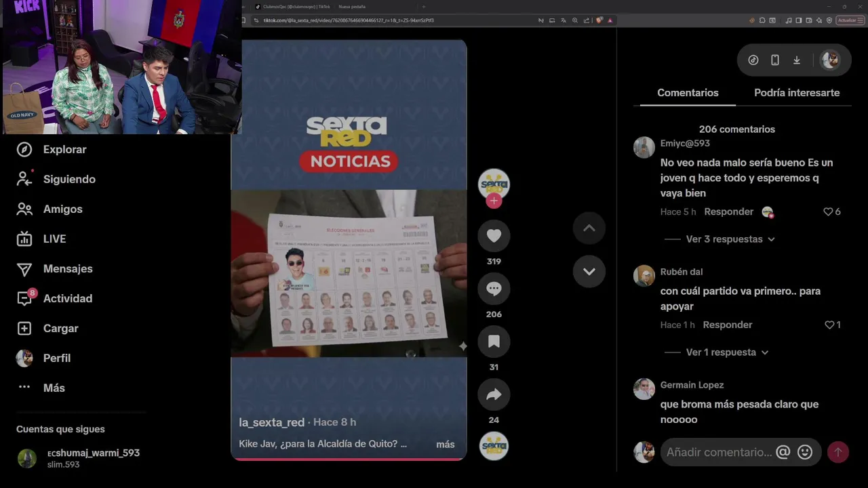Open the Sexta Red author avatar
Viewport: 868px width, 488px height.
tap(494, 184)
